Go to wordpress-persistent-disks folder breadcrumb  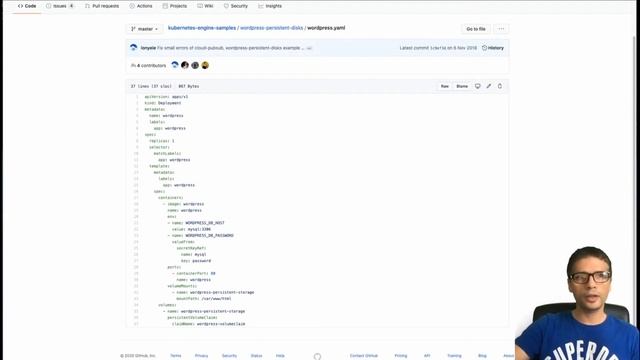[271, 28]
